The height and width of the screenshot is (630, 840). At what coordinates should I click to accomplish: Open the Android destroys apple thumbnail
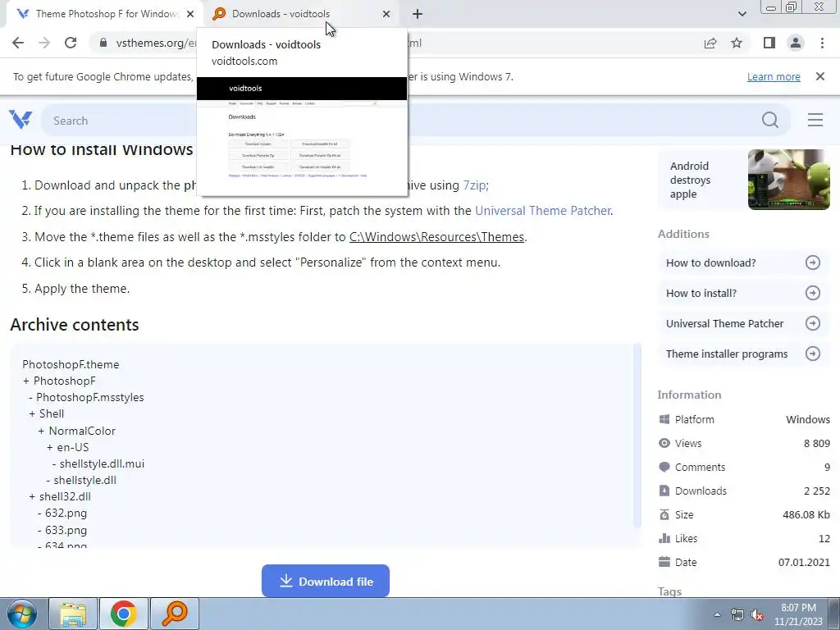pyautogui.click(x=788, y=180)
